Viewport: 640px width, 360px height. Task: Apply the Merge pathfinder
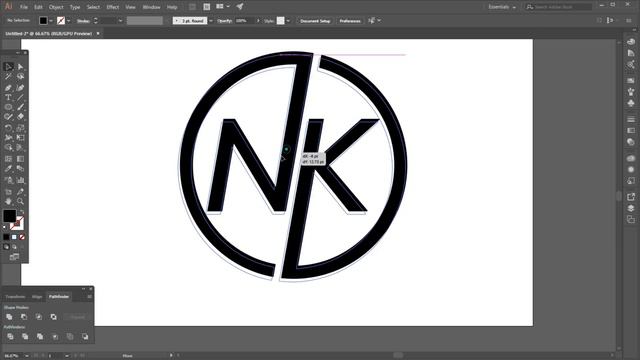pos(40,336)
